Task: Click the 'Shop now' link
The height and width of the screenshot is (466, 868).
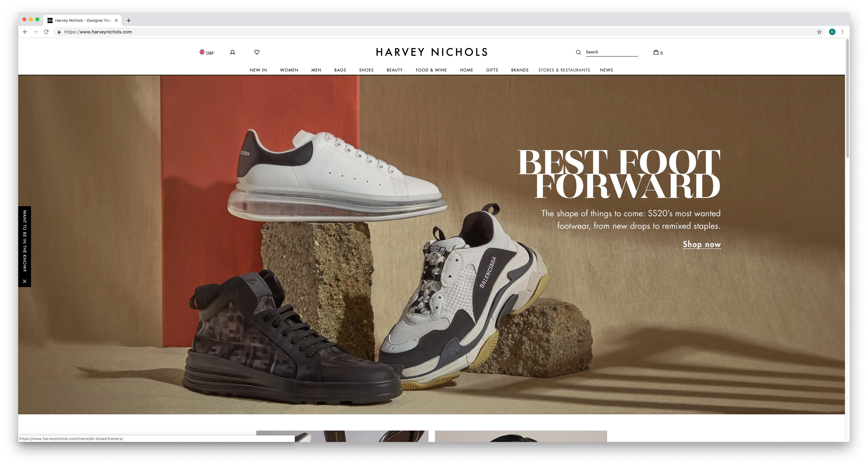Action: (x=702, y=244)
